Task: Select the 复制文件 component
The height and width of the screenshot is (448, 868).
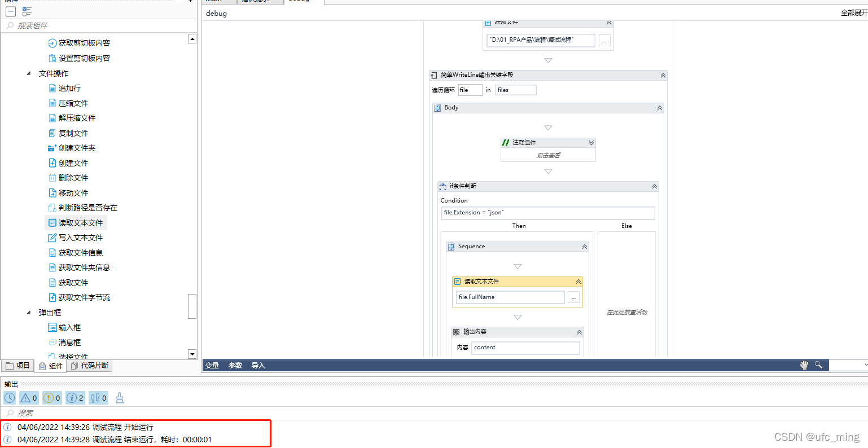Action: (68, 133)
